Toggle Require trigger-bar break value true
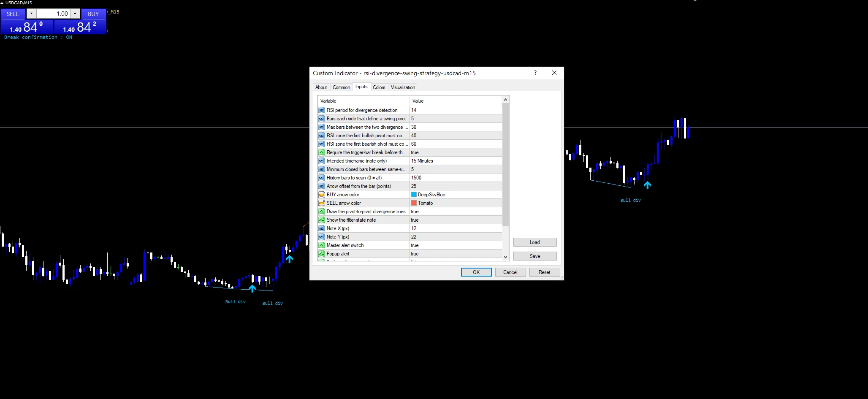The image size is (868, 399). (x=456, y=152)
